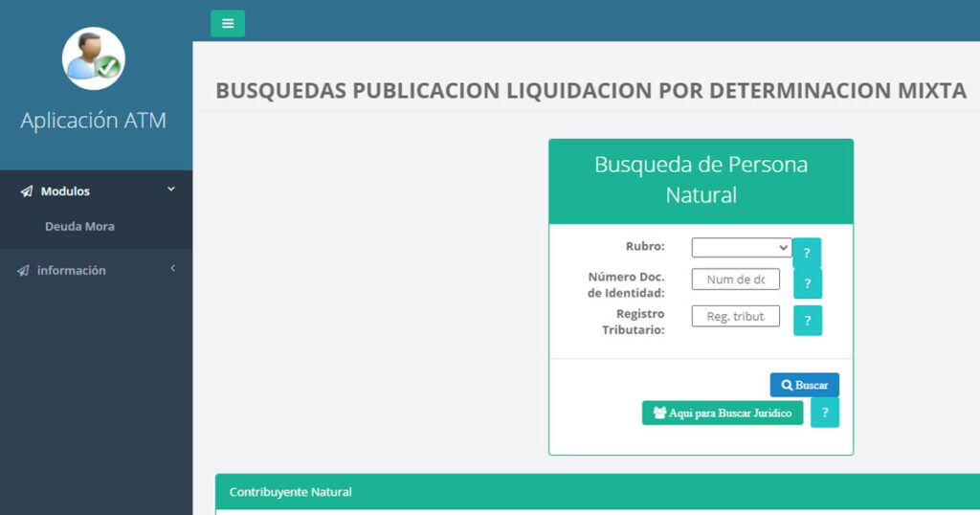Screen dimensions: 980x515
Task: Open the help icon next to Rubro
Action: (x=807, y=253)
